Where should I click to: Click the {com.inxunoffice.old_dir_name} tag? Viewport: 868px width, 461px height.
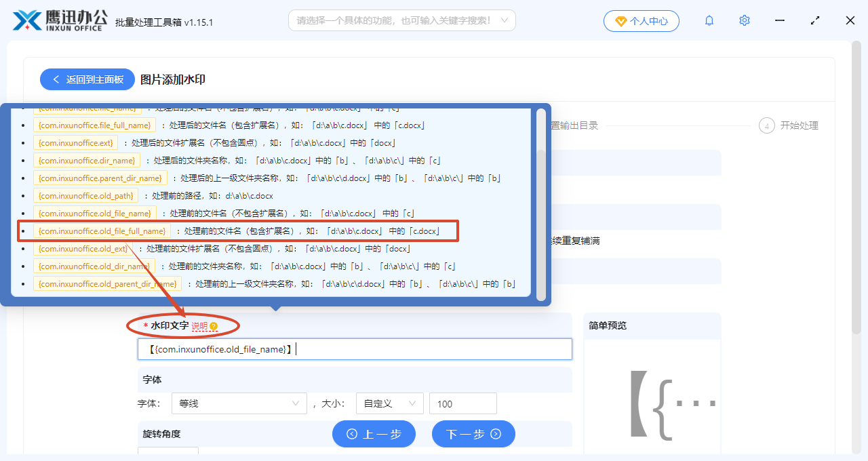pos(94,266)
